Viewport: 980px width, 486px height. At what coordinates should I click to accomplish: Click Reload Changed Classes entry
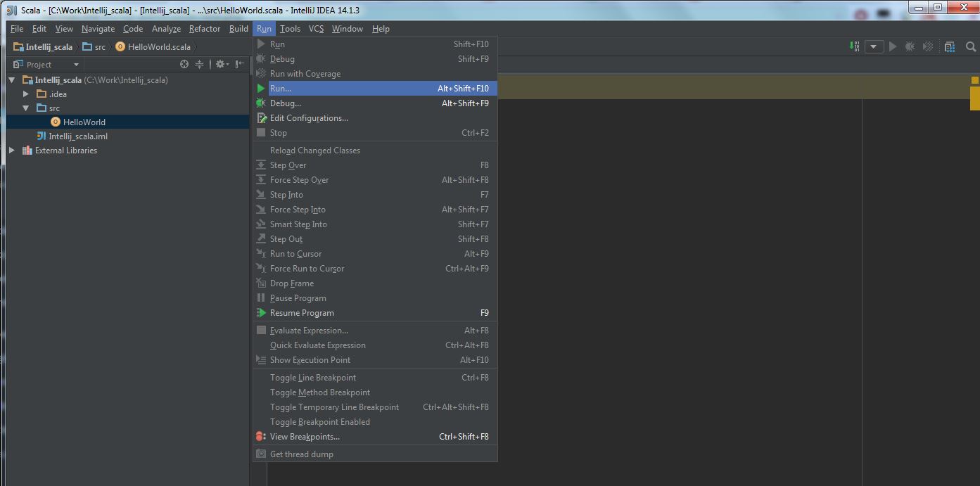point(375,151)
